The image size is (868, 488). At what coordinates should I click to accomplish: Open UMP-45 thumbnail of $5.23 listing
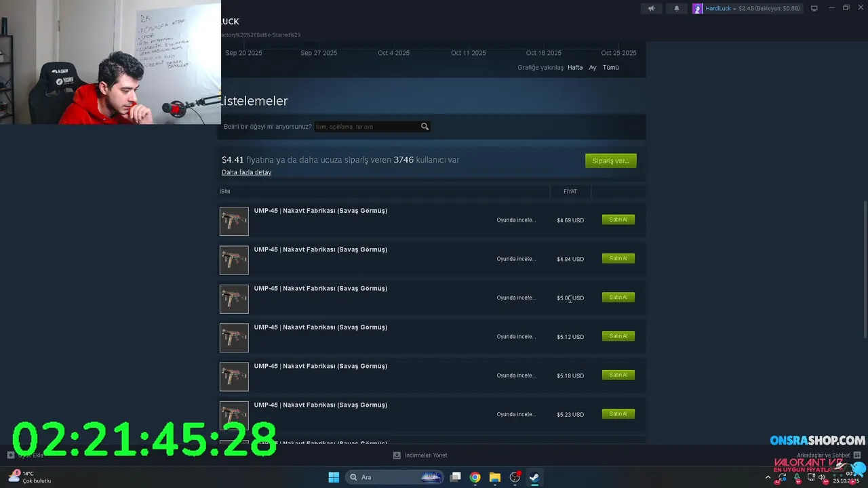point(234,415)
